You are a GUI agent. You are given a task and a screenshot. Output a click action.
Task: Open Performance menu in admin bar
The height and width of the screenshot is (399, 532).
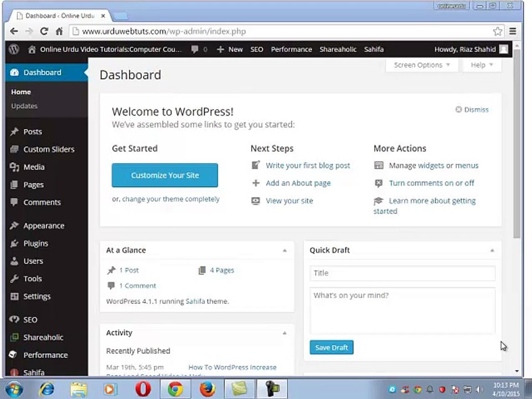click(291, 49)
